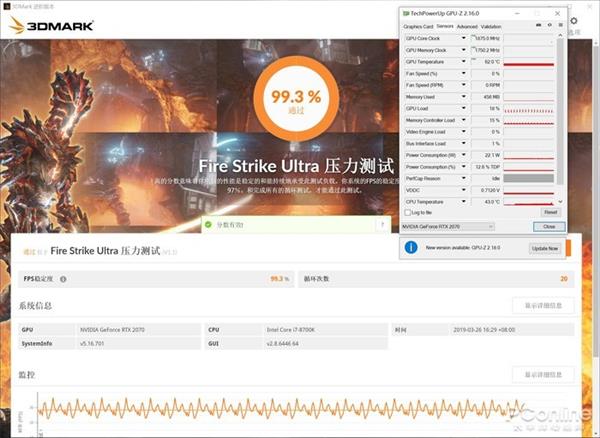
Task: Select the Sensors tab
Action: point(445,26)
